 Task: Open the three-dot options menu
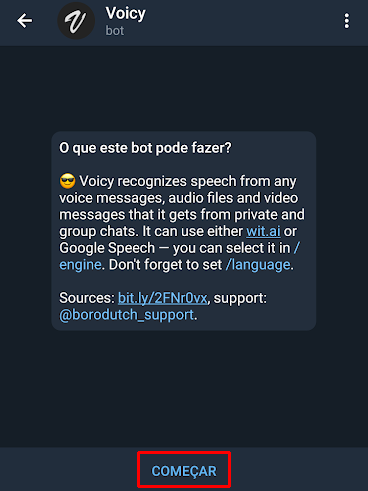(347, 21)
